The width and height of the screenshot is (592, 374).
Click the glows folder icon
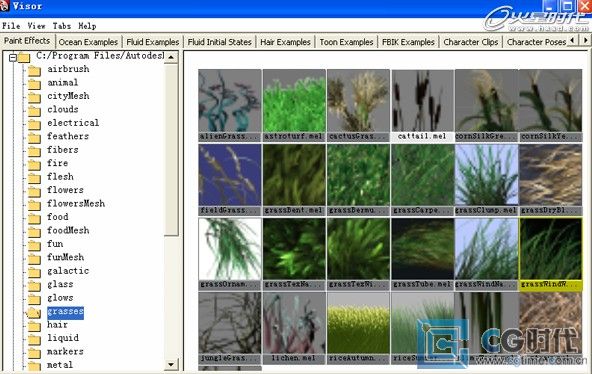tap(34, 299)
